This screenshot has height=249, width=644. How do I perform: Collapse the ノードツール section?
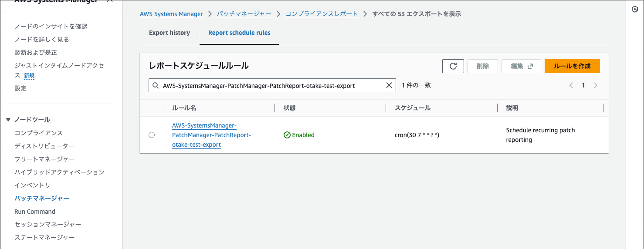click(x=8, y=120)
